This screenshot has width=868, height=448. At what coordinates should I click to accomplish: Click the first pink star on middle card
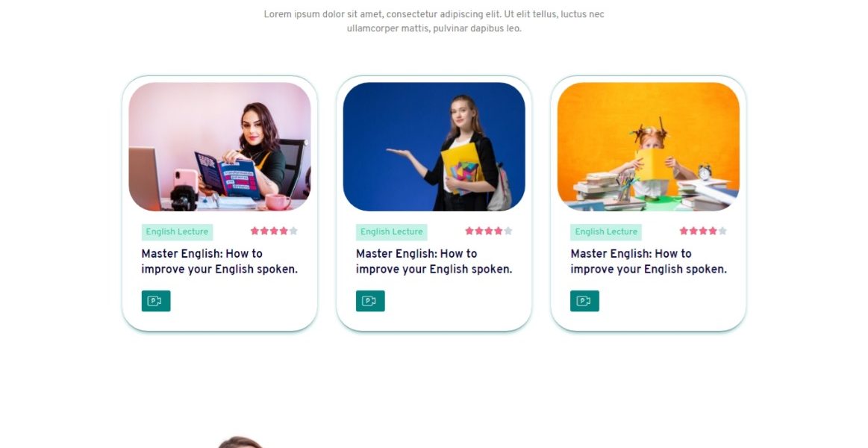(469, 231)
